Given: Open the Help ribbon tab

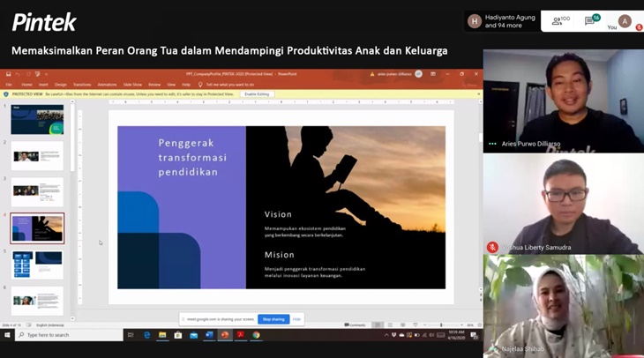Looking at the screenshot, I should click(186, 85).
